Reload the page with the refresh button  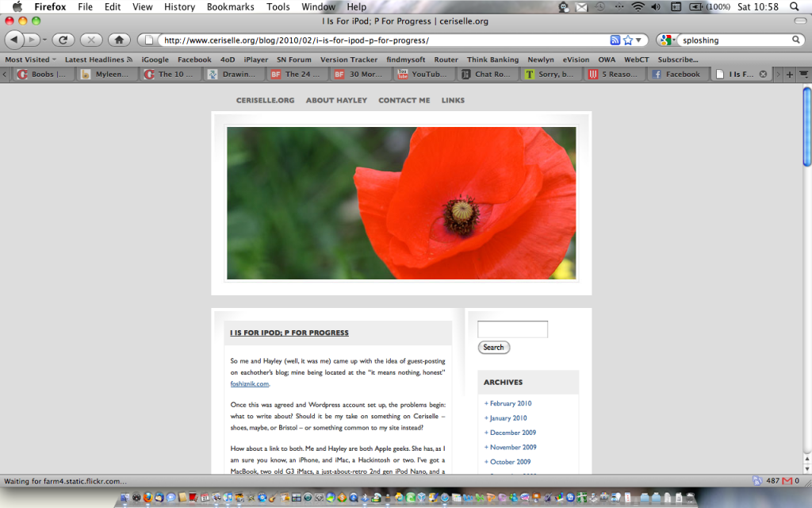(63, 40)
